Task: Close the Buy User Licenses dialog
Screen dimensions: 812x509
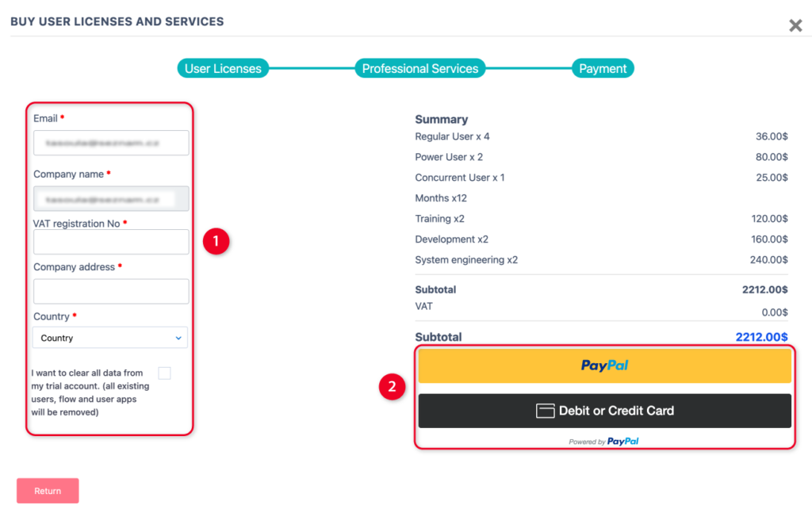Action: [795, 25]
